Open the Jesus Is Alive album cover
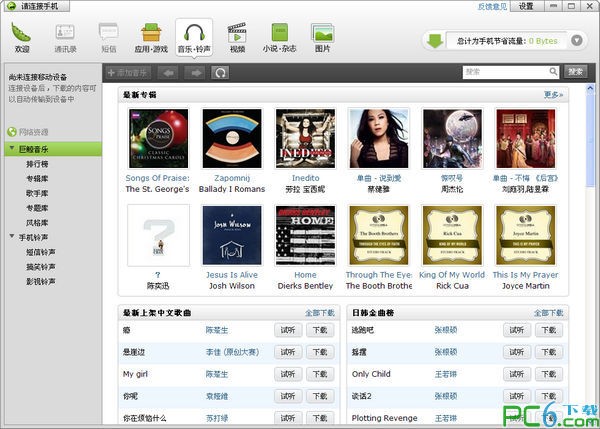 232,235
